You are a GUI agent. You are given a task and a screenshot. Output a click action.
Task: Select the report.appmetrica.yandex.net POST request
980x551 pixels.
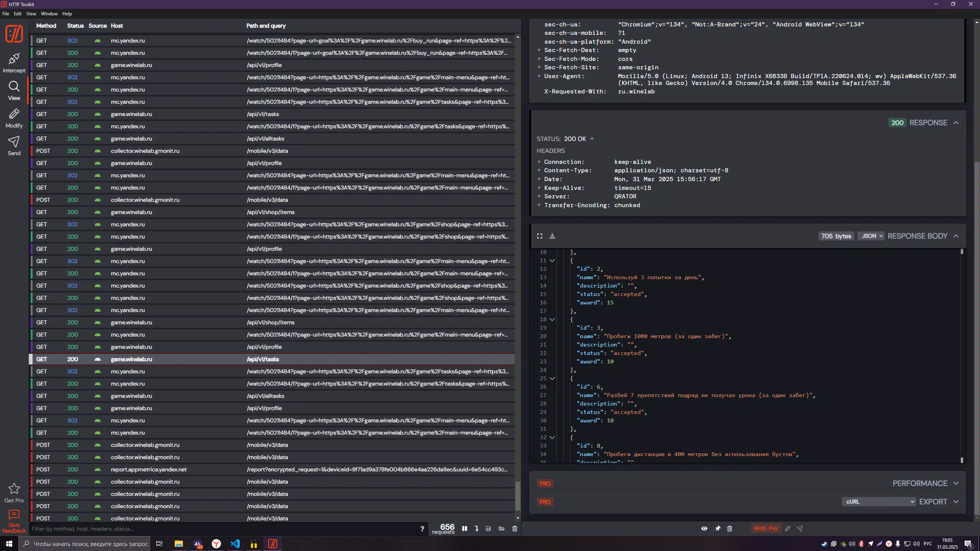coord(273,469)
